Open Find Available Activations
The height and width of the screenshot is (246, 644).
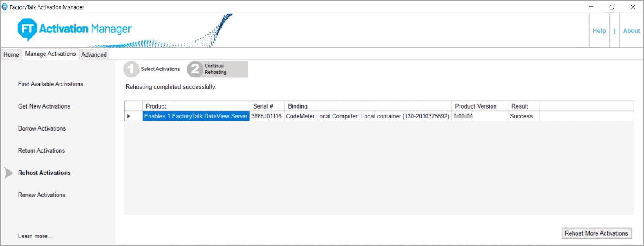51,84
